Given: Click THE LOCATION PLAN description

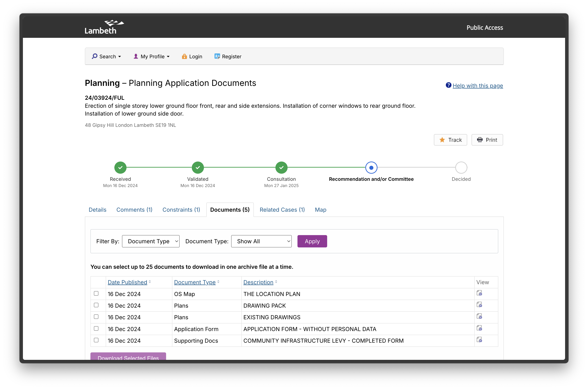Looking at the screenshot, I should pos(272,294).
